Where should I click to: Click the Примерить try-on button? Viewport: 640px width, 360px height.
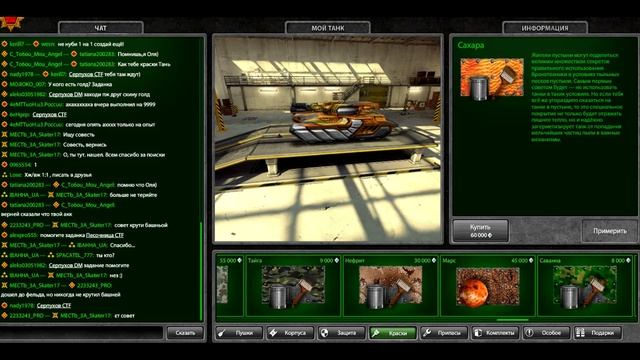click(609, 231)
